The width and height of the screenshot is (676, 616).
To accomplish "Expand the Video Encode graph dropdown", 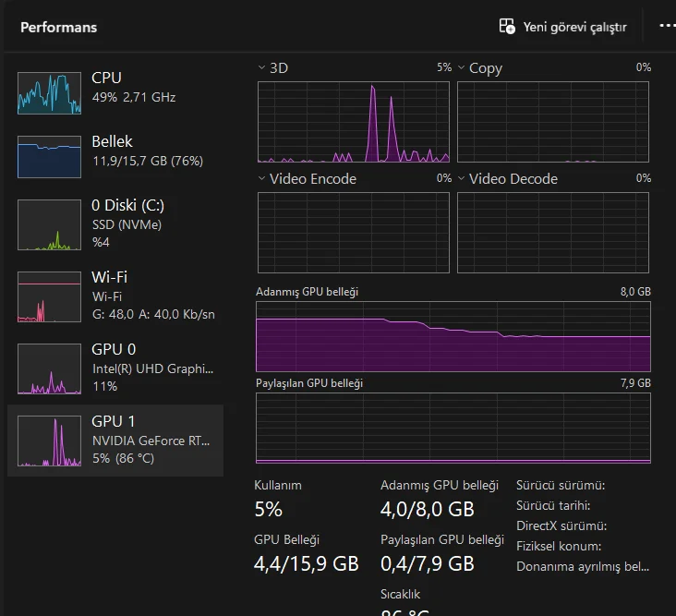I will click(261, 178).
